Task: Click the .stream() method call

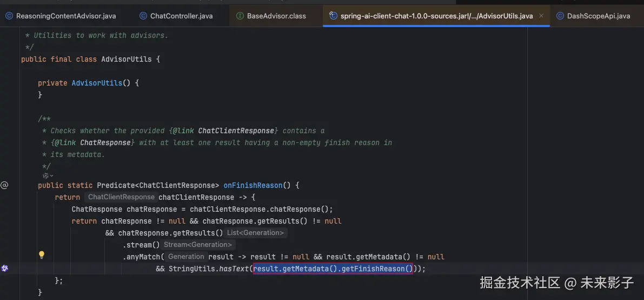Action: (x=141, y=245)
